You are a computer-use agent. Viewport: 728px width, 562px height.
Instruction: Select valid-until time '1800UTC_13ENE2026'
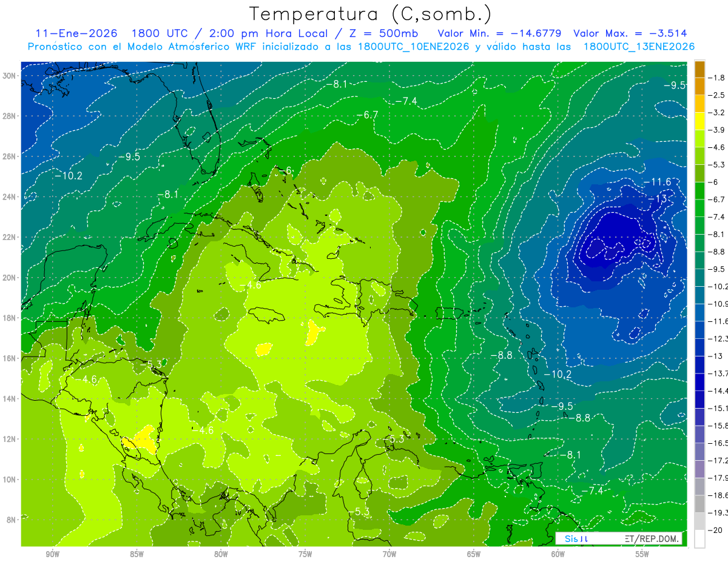639,47
